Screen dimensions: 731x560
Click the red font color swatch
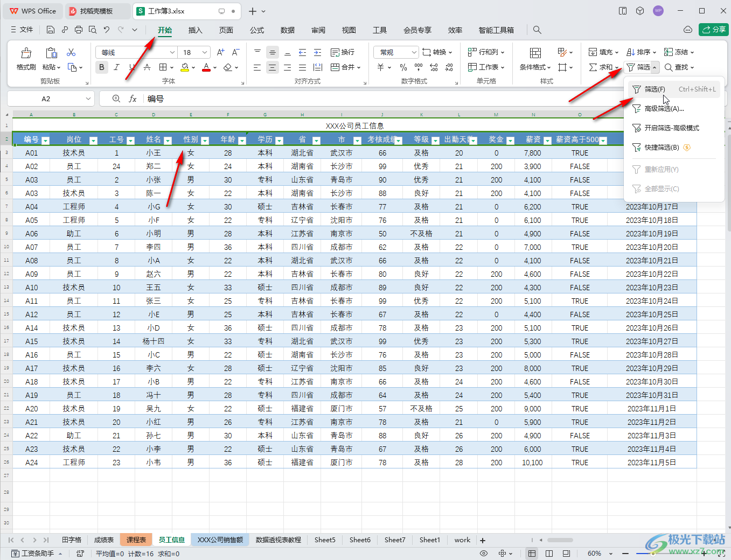[206, 67]
